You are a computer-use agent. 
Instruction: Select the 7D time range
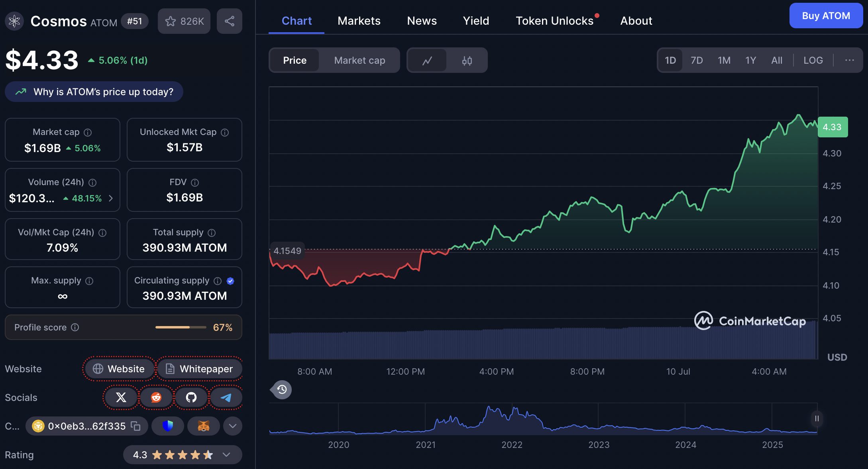point(697,61)
